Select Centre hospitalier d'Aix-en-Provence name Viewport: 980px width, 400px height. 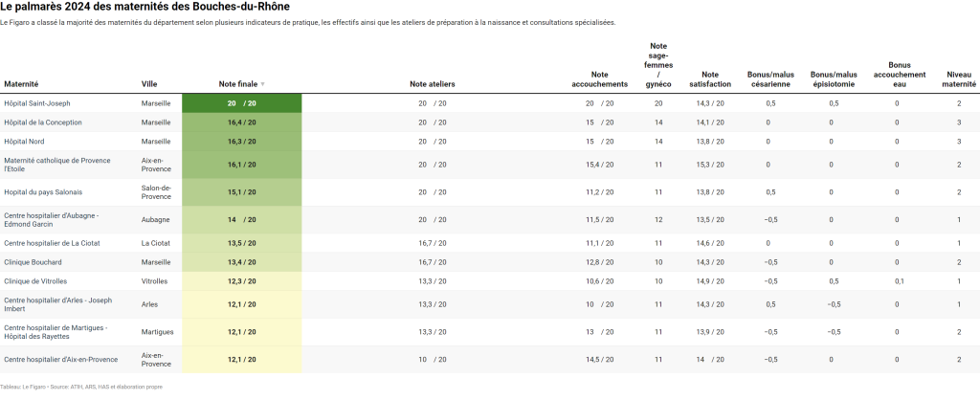point(60,360)
